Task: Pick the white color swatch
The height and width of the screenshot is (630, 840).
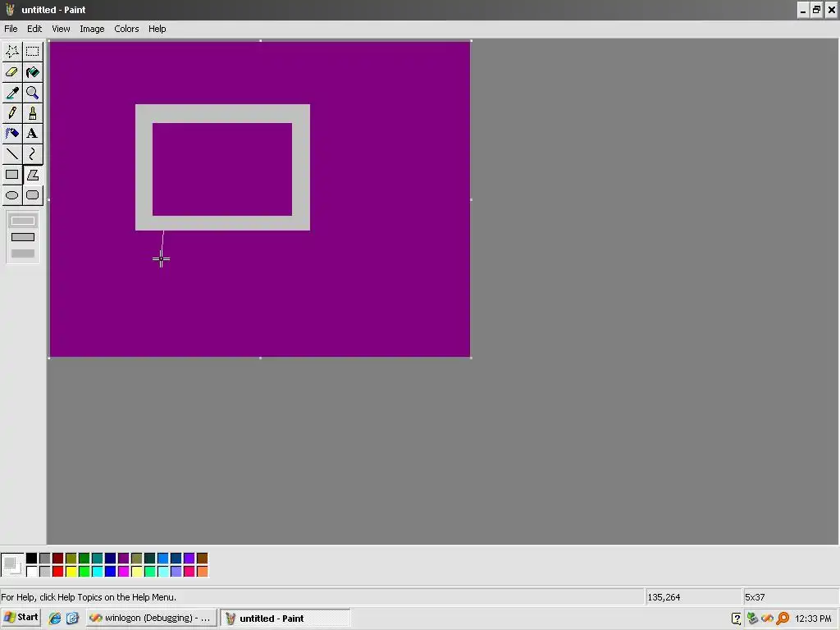Action: point(32,572)
